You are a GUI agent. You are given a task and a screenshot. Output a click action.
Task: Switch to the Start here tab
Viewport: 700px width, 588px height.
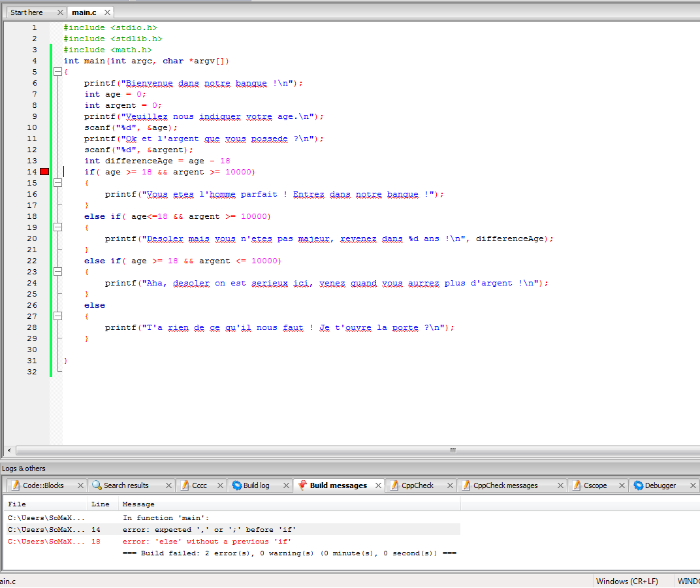[x=29, y=12]
